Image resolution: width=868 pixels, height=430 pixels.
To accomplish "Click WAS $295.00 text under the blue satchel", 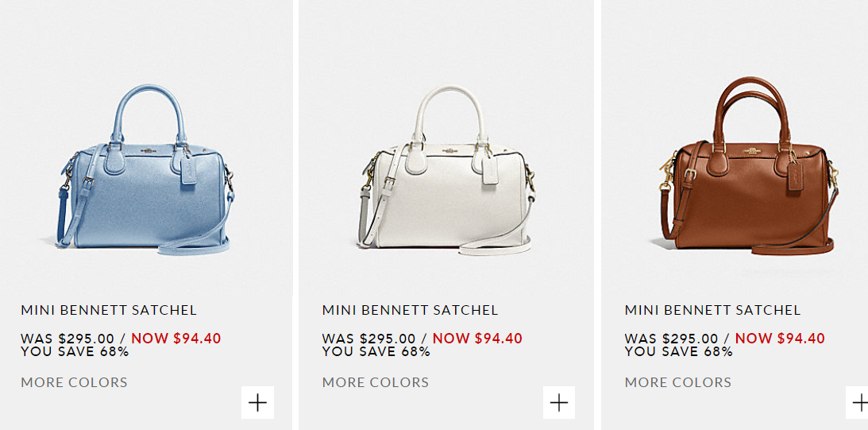I will click(68, 338).
